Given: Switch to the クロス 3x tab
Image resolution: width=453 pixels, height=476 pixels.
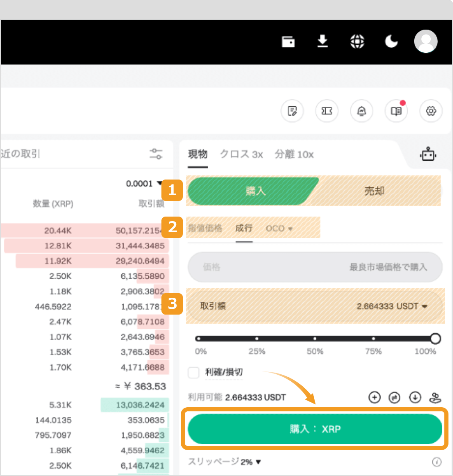Looking at the screenshot, I should pyautogui.click(x=241, y=154).
